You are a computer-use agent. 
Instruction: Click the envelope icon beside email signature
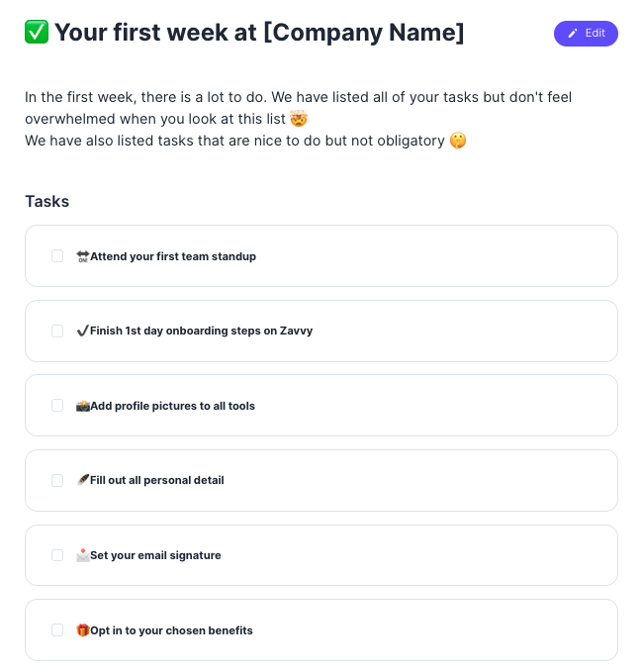(x=83, y=555)
